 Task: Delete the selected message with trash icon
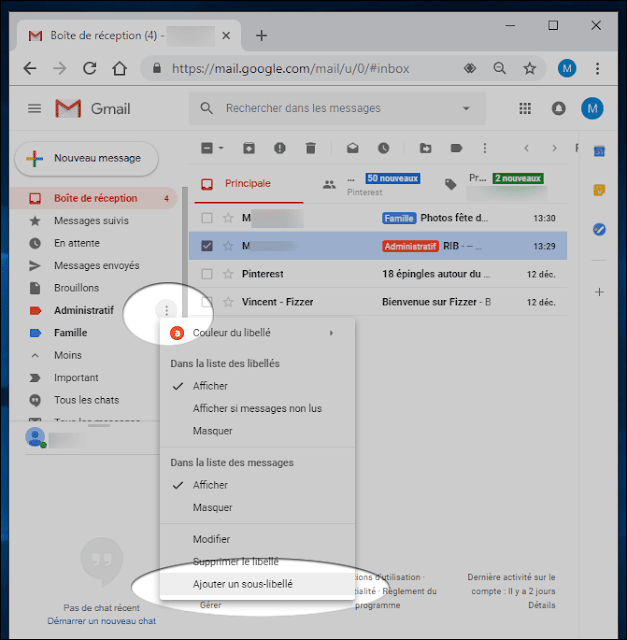pos(311,148)
